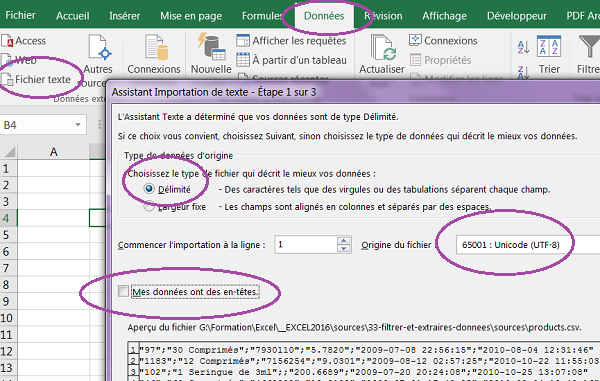Decrease the start import line value
The height and width of the screenshot is (381, 600).
pos(344,249)
